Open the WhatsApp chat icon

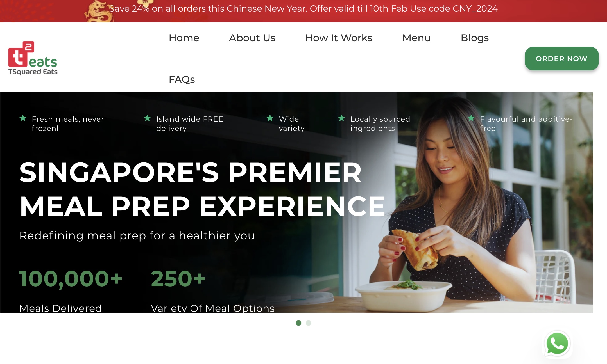pyautogui.click(x=557, y=344)
